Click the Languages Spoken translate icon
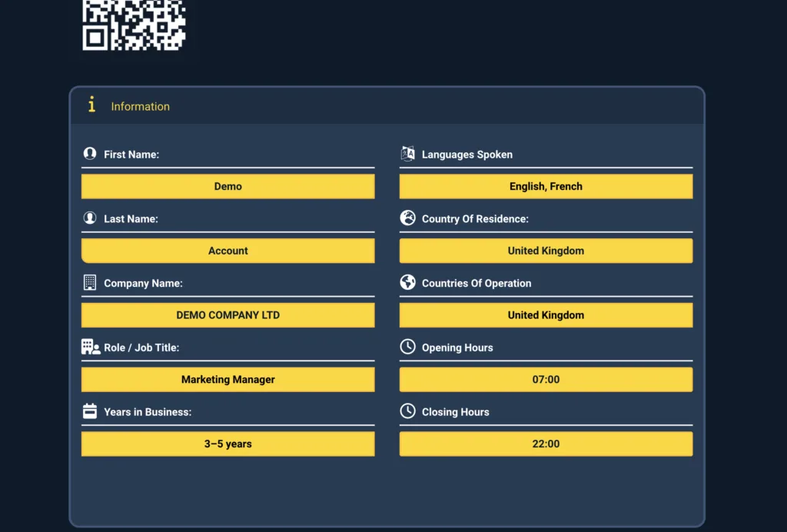 407,154
